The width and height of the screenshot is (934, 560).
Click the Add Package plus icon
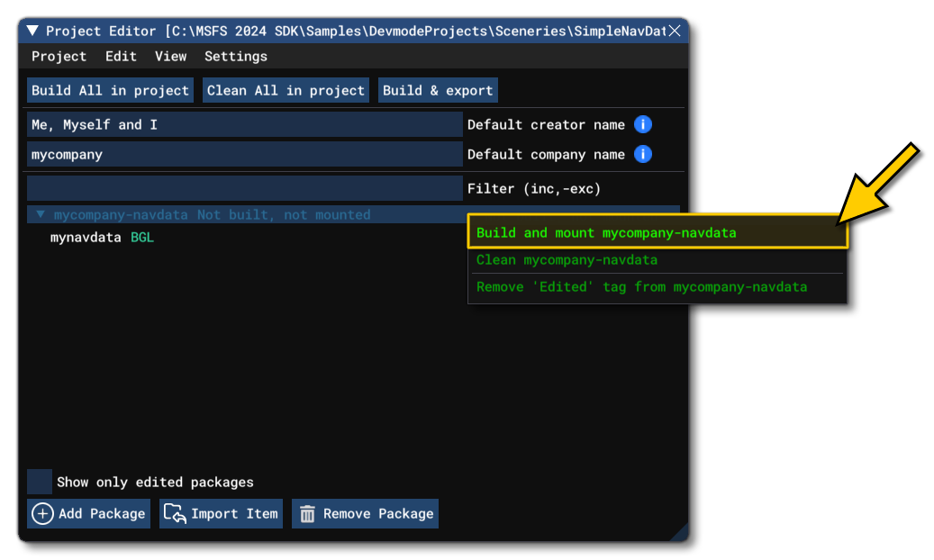(x=42, y=513)
